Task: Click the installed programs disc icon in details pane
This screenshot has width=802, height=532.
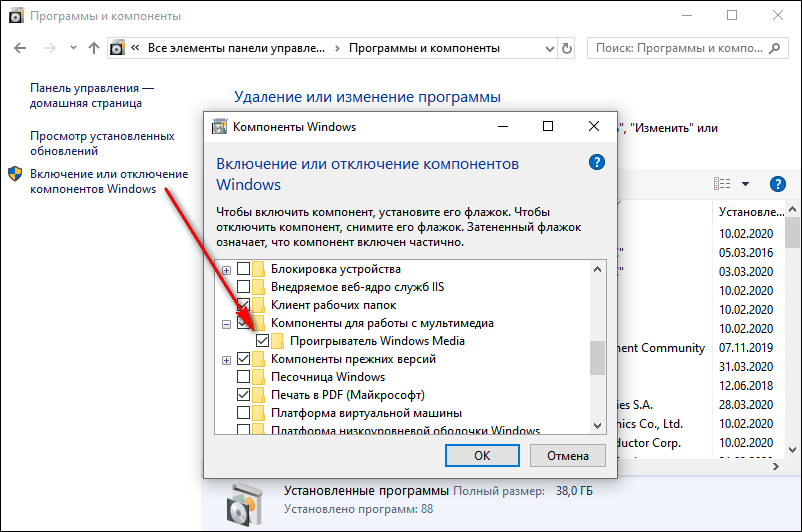Action: [246, 504]
